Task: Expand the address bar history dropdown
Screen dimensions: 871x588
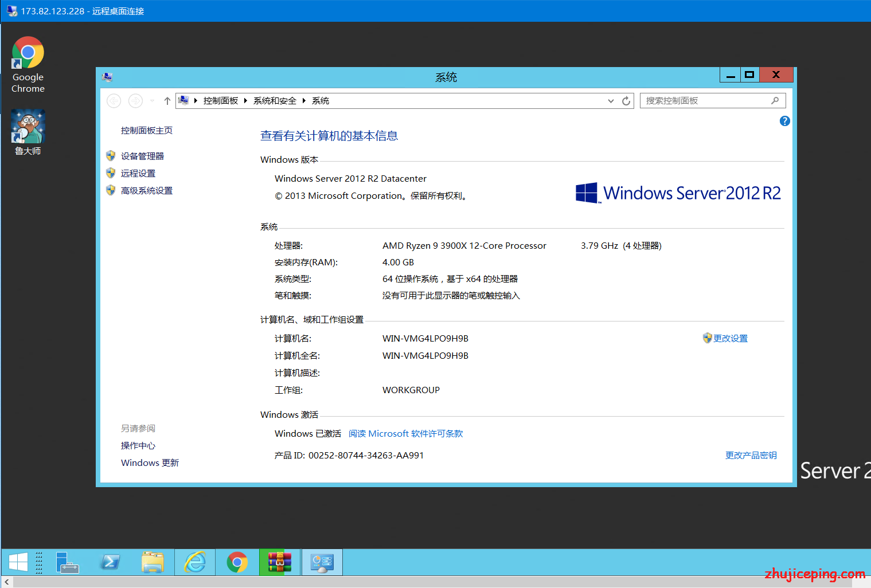Action: tap(611, 101)
